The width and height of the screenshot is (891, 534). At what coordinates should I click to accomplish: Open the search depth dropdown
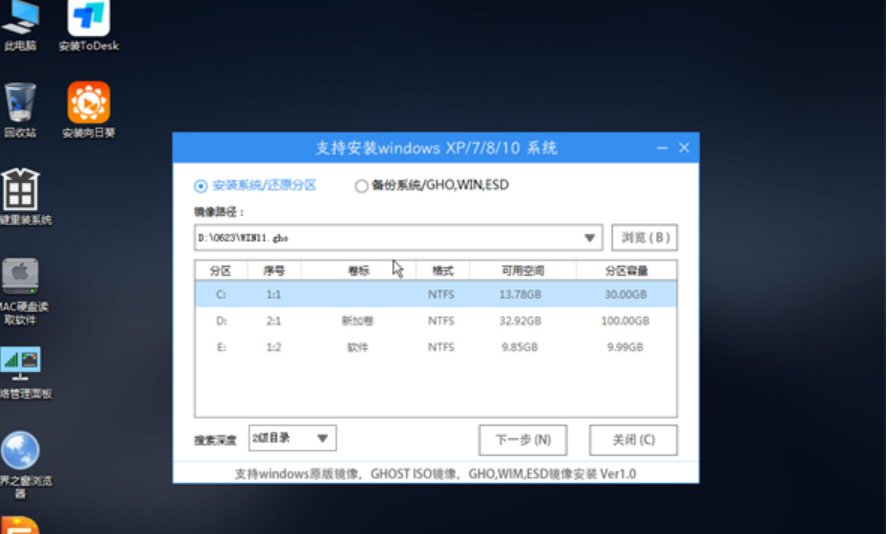pos(292,438)
